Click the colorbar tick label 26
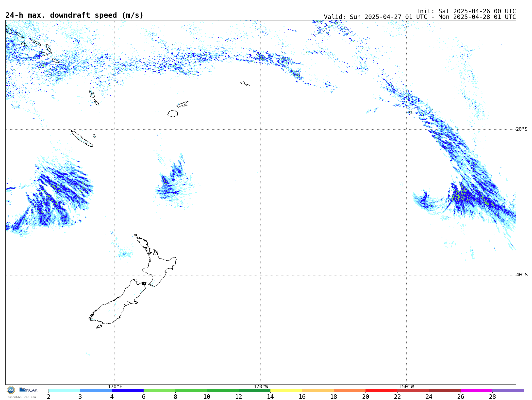 (461, 397)
